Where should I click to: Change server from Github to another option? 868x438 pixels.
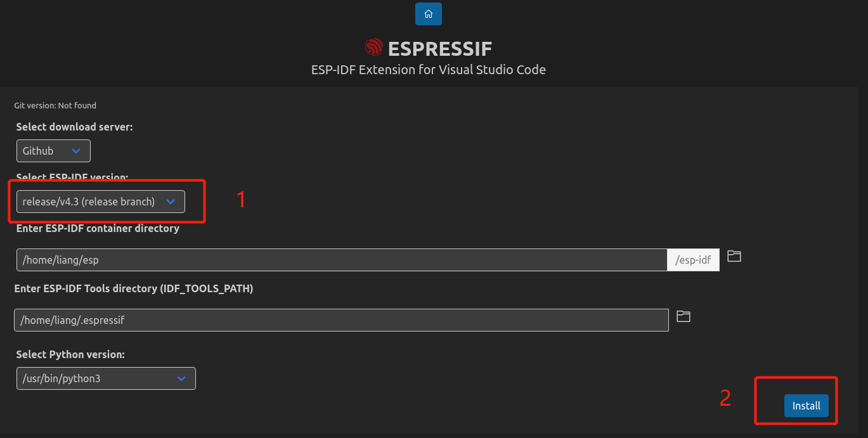53,151
